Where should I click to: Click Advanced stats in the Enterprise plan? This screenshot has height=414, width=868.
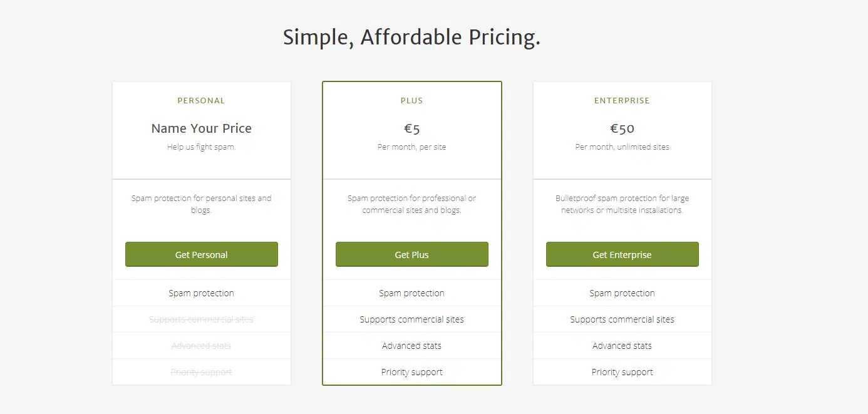(x=622, y=346)
